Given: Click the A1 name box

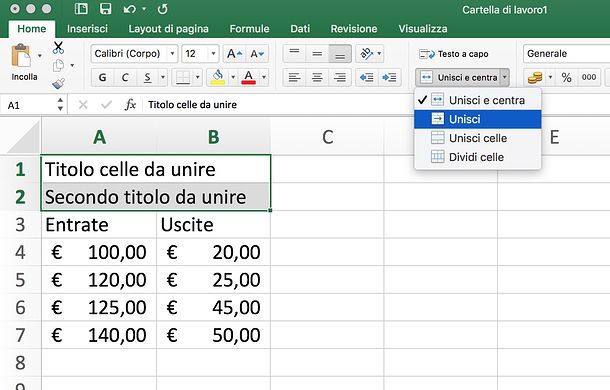Looking at the screenshot, I should (x=29, y=105).
